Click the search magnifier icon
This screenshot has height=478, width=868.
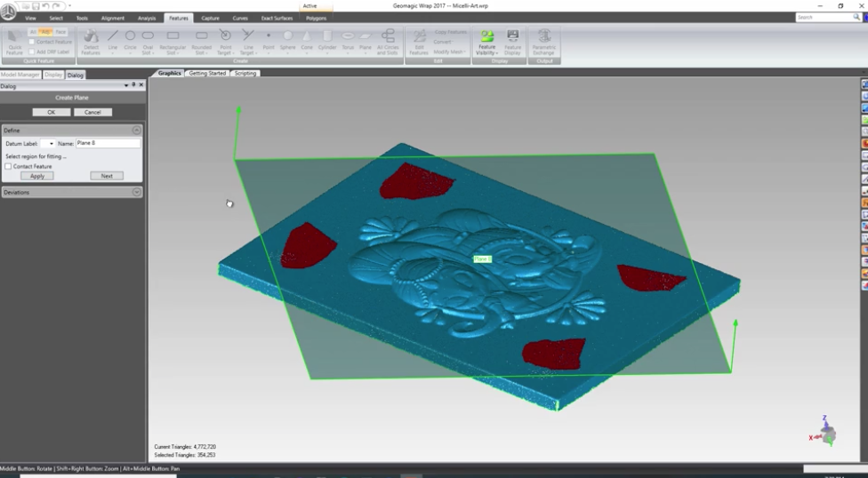856,18
